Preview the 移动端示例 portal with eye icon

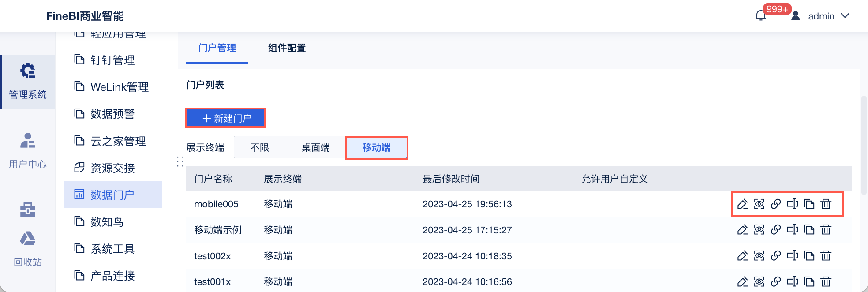pyautogui.click(x=759, y=229)
